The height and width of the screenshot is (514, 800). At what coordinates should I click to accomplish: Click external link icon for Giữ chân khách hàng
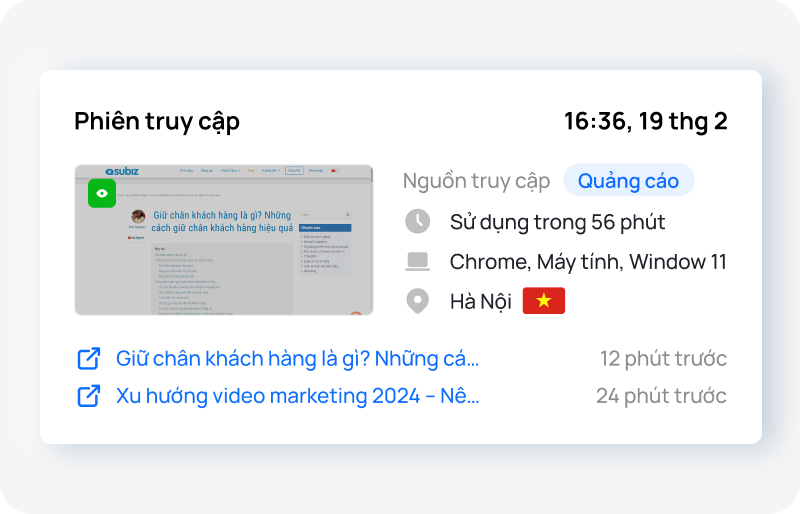pyautogui.click(x=89, y=358)
